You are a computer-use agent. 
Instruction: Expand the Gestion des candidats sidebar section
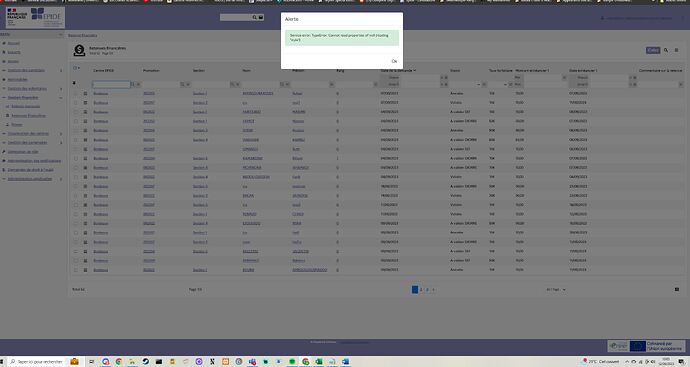point(26,70)
